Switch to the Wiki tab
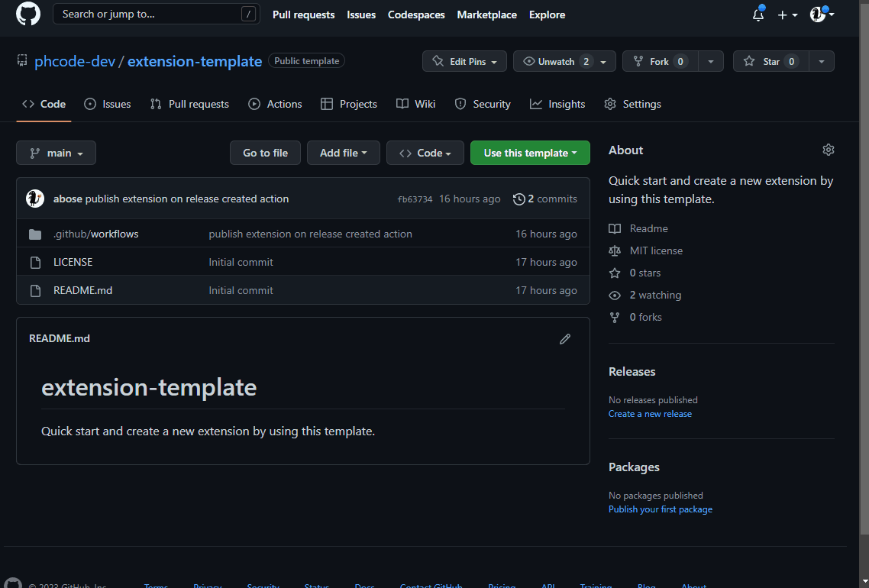The image size is (869, 588). (415, 104)
